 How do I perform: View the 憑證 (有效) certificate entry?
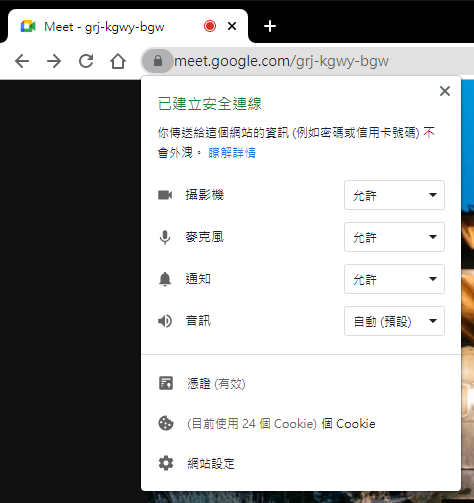pyautogui.click(x=216, y=384)
